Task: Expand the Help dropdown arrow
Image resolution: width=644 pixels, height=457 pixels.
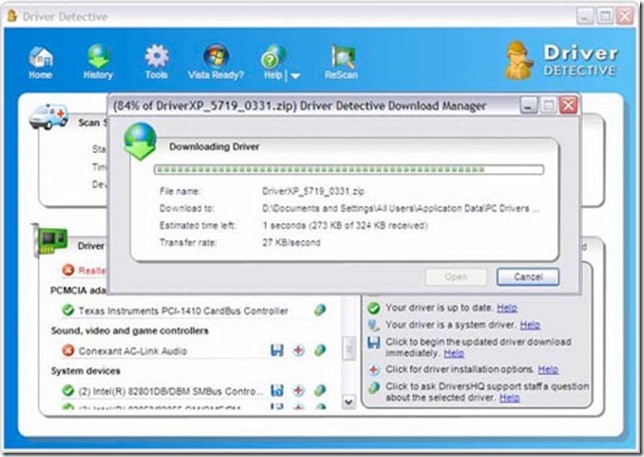Action: click(295, 76)
